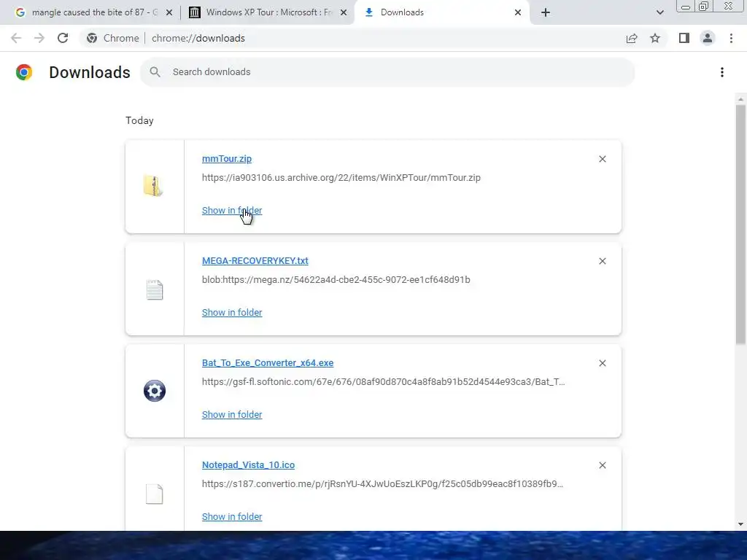Bookmark this tab with star icon
This screenshot has width=747, height=560.
(x=655, y=38)
